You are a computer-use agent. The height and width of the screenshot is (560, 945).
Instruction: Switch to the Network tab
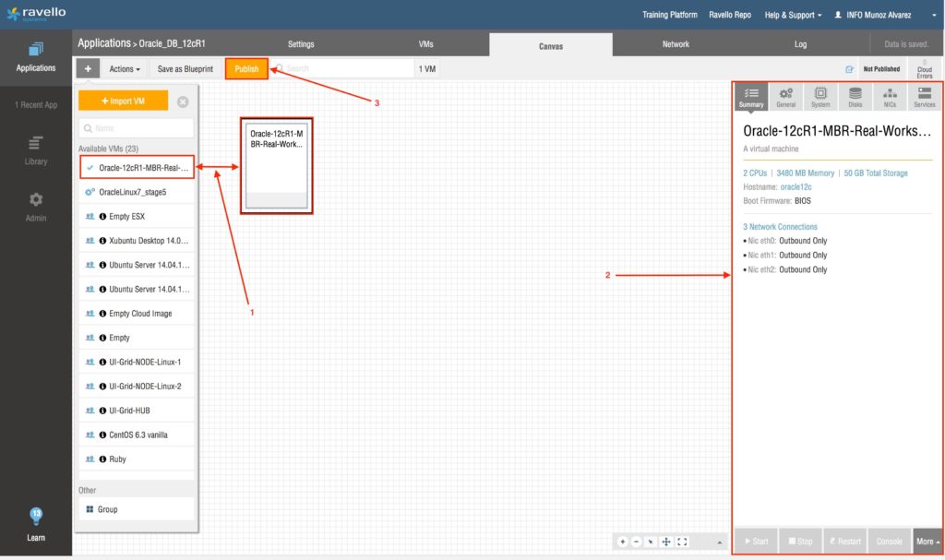click(676, 44)
